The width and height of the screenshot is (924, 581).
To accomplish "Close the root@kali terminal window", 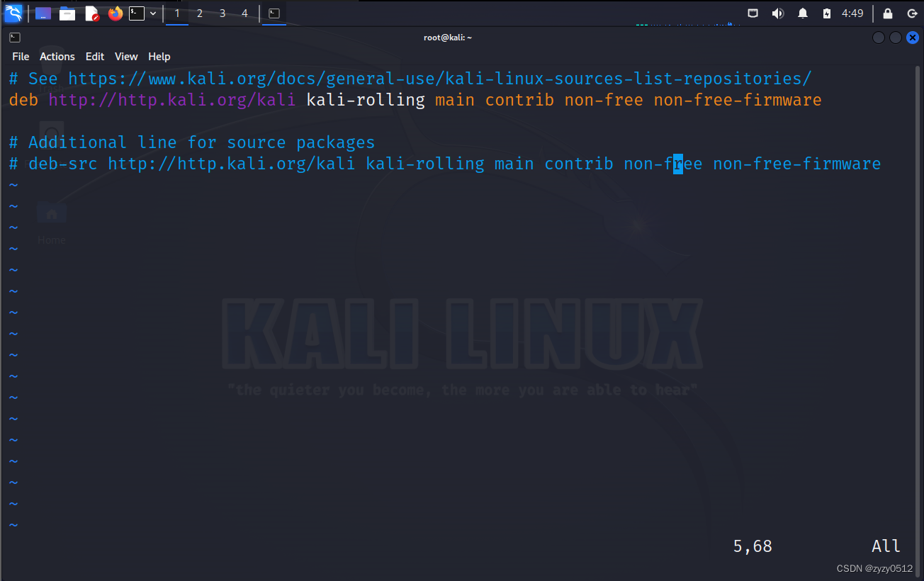I will (913, 38).
